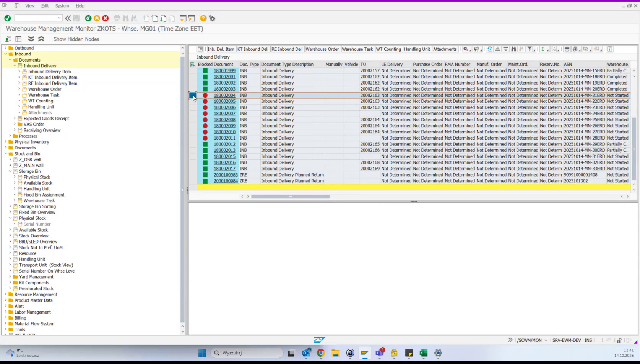
Task: Click the Refresh icon above the list
Action: [490, 49]
